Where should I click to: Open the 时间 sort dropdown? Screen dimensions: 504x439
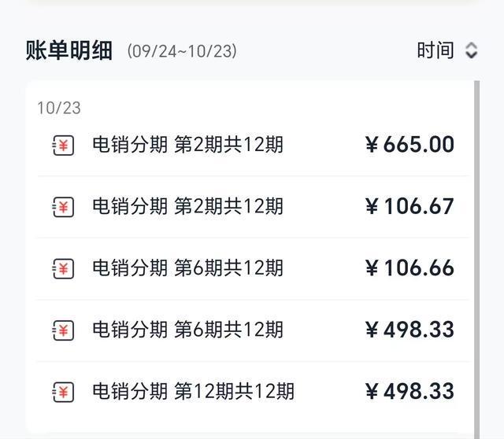pos(435,51)
